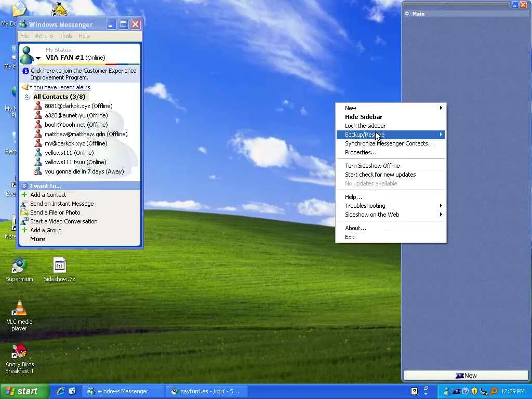Open the My Status dropdown arrow
This screenshot has height=399, width=532.
38,58
